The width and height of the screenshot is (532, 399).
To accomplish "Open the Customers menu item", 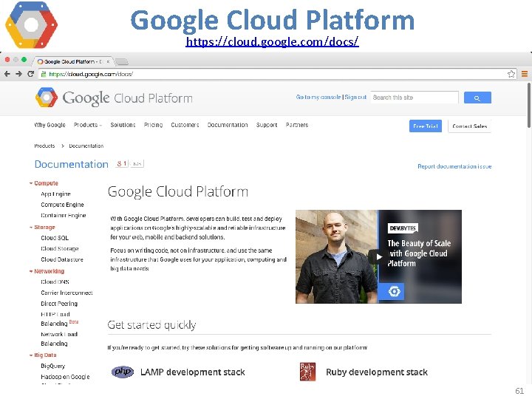I will click(x=185, y=125).
